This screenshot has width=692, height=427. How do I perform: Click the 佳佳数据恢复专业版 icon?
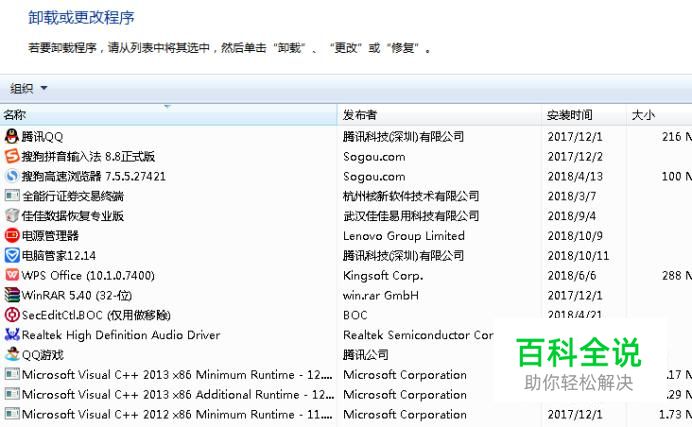(11, 216)
